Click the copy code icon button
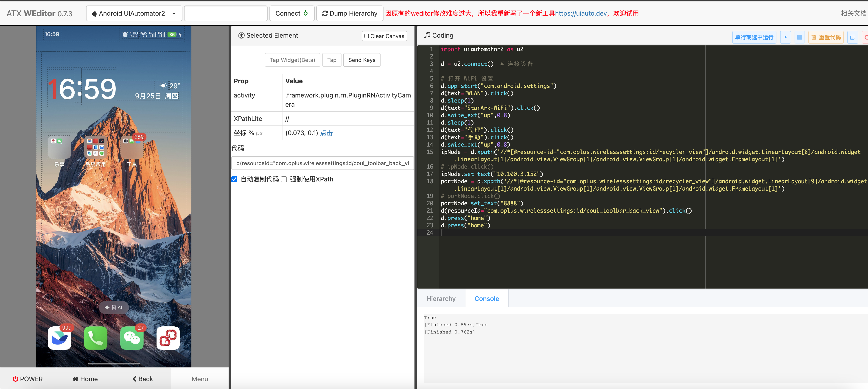 [x=852, y=37]
